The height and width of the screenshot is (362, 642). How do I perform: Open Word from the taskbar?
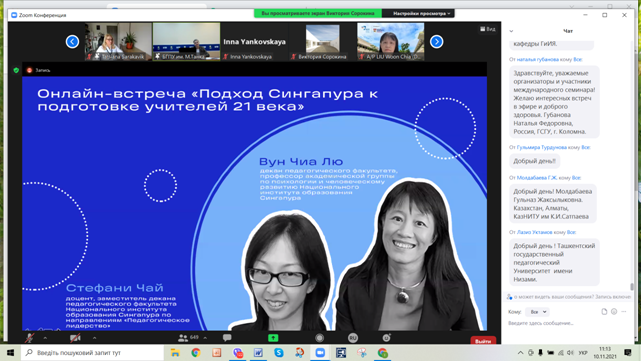pyautogui.click(x=258, y=353)
